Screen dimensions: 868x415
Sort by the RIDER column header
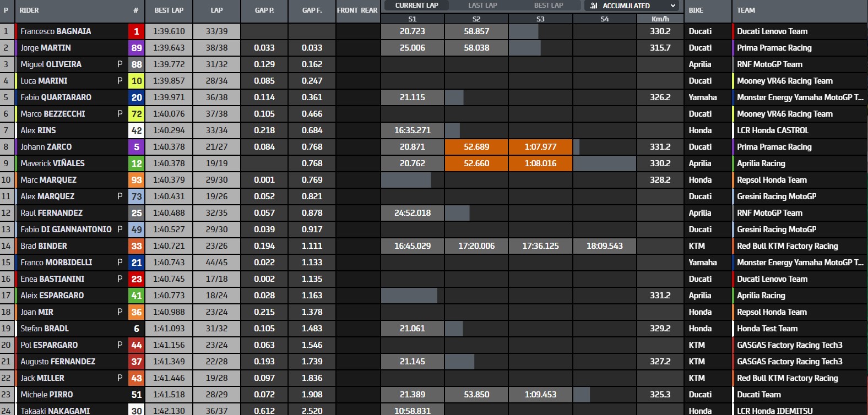pyautogui.click(x=29, y=10)
